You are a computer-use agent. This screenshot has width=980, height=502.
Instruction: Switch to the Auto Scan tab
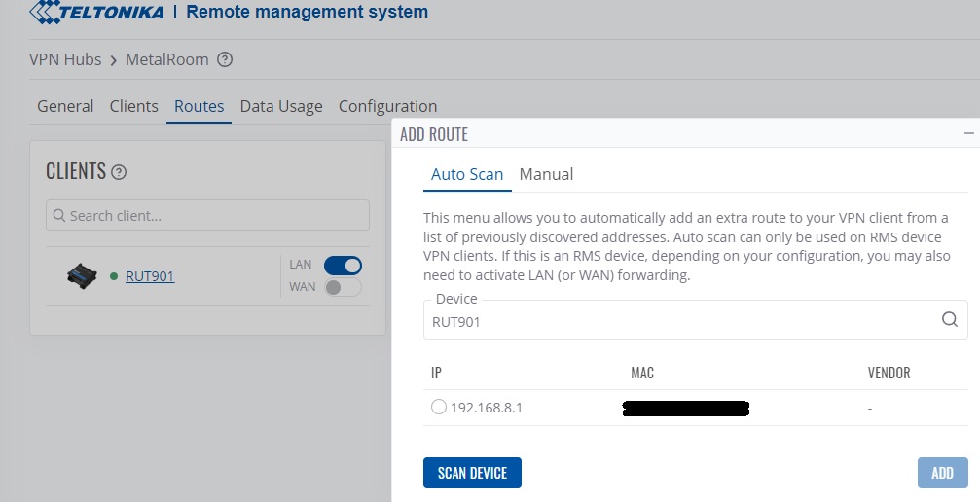[x=467, y=174]
